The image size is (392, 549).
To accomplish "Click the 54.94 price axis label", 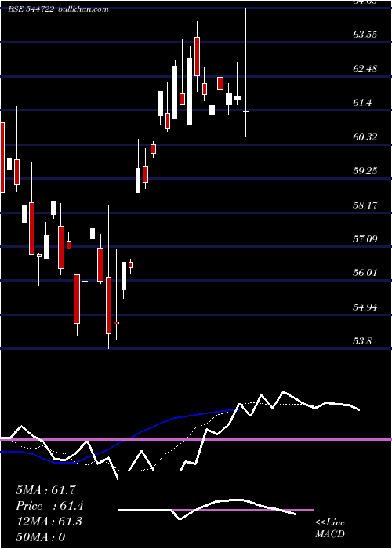I will click(365, 307).
